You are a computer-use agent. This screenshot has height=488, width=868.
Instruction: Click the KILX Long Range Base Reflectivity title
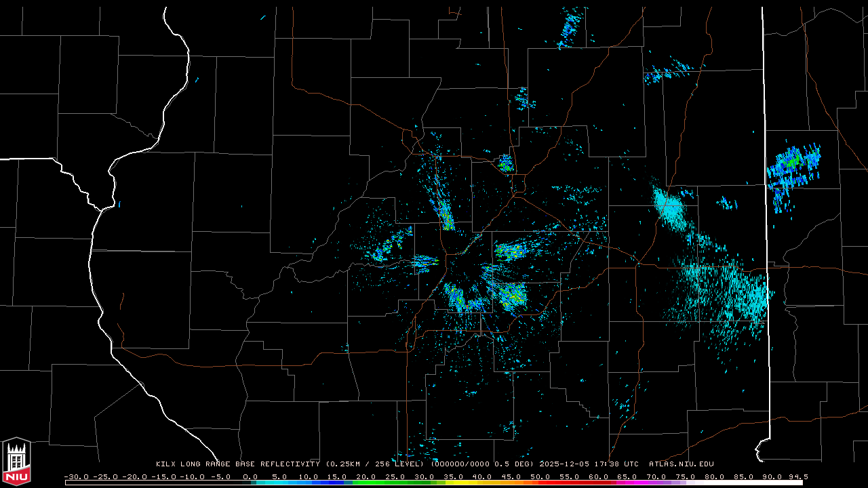pyautogui.click(x=237, y=464)
